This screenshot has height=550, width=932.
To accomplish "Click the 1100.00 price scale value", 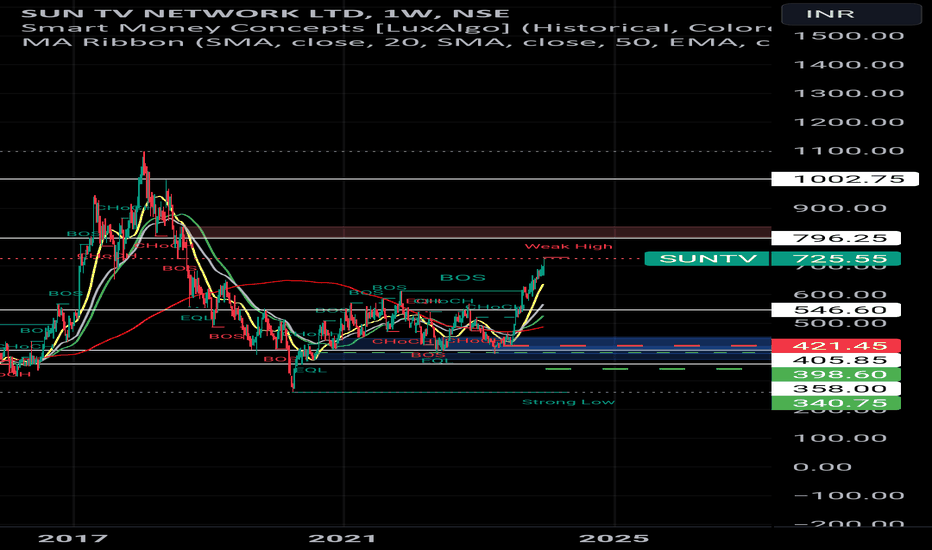I will pos(849,150).
